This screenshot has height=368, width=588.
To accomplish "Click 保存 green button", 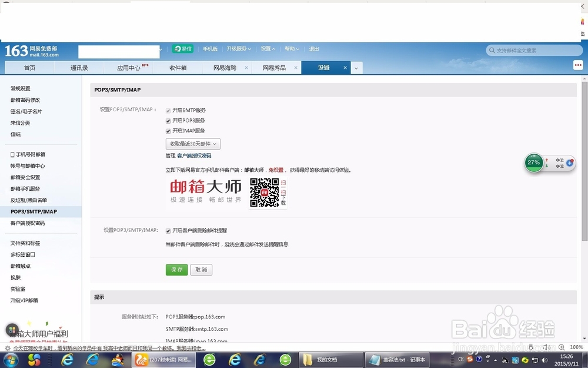I will pos(176,270).
